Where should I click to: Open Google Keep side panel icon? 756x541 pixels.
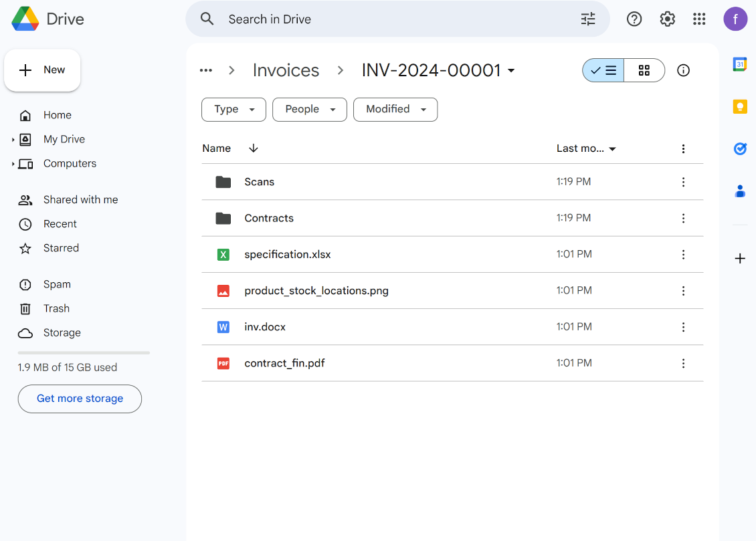coord(740,107)
